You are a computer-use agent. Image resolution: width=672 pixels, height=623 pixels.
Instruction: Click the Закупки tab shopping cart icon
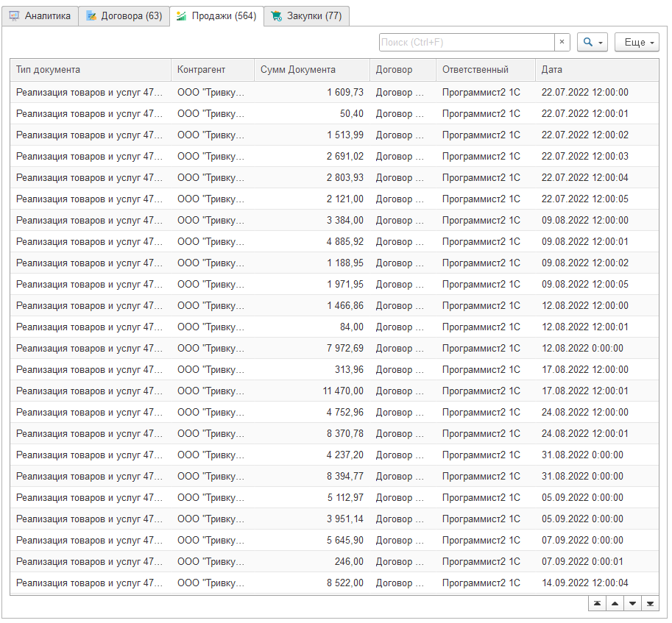pos(276,16)
